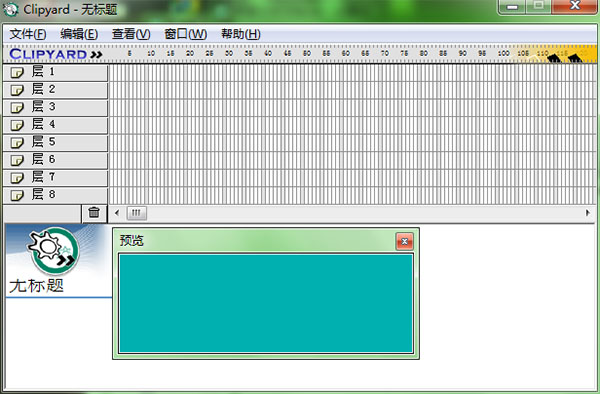The width and height of the screenshot is (600, 394).
Task: Click the note icon on layer 6
Action: click(17, 160)
